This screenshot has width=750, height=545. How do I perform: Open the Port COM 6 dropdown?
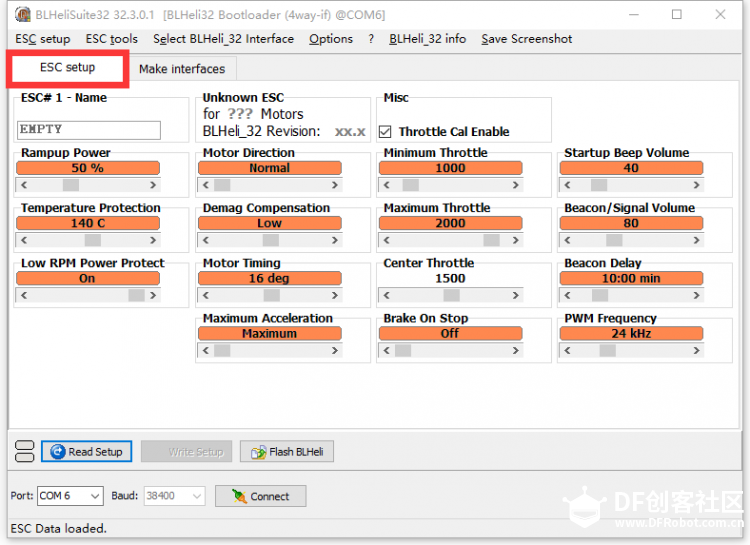70,496
